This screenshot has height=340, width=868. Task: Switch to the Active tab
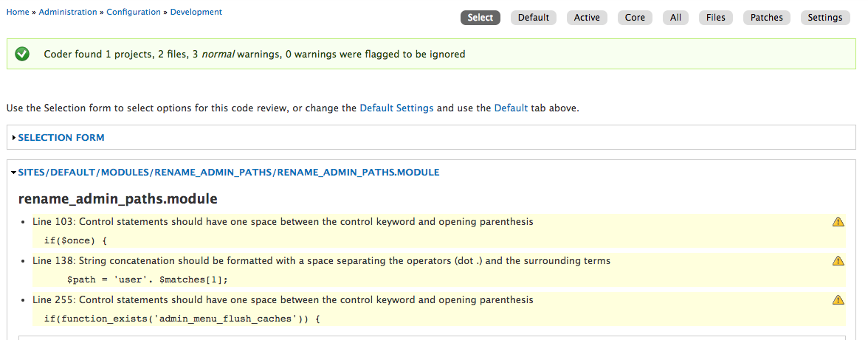pyautogui.click(x=587, y=18)
